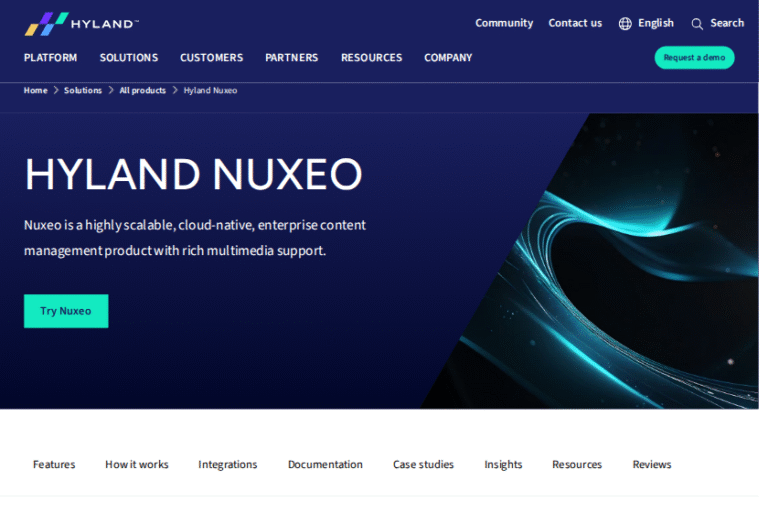Switch to the Integrations tab

(x=227, y=464)
